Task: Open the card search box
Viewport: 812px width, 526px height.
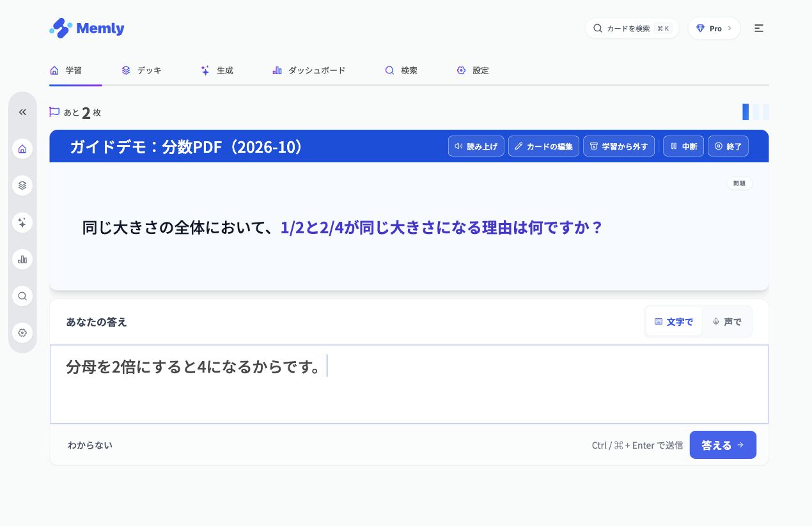Action: 632,28
